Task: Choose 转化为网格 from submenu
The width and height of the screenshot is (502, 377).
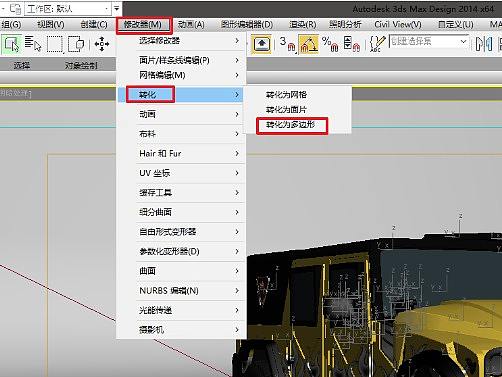Action: 298,95
